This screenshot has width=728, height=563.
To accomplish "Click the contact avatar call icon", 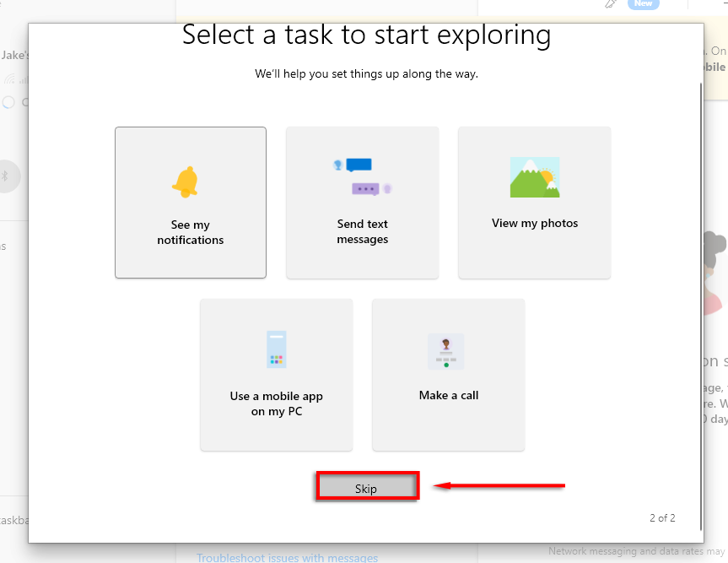I will 446,351.
